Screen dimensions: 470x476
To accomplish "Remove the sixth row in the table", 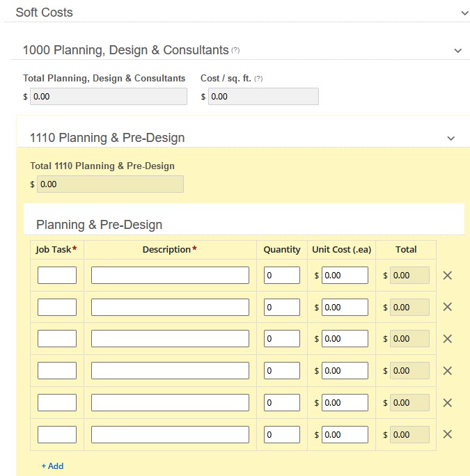I will click(x=448, y=434).
